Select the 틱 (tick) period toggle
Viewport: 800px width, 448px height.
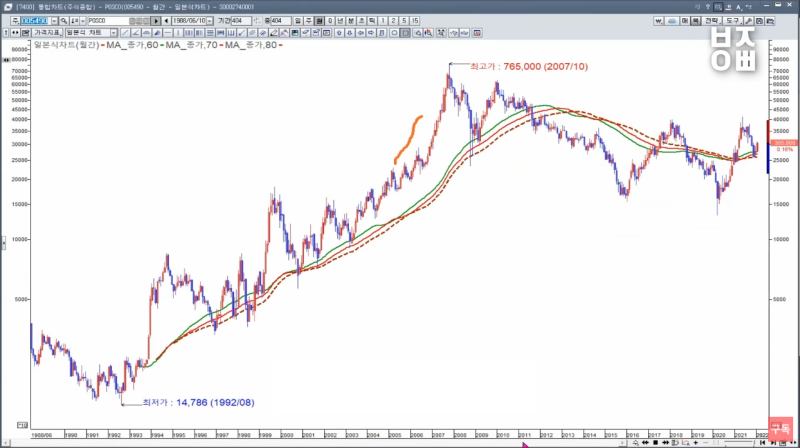click(x=372, y=21)
